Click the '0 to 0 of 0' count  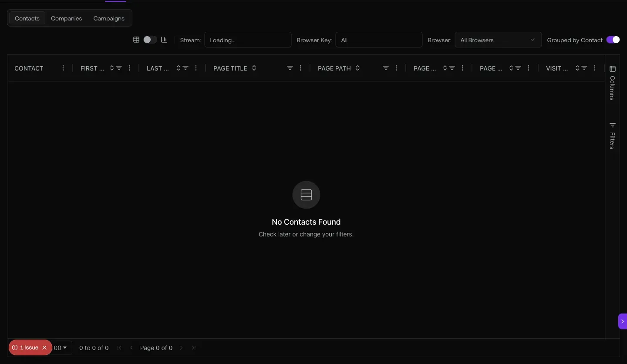point(94,347)
